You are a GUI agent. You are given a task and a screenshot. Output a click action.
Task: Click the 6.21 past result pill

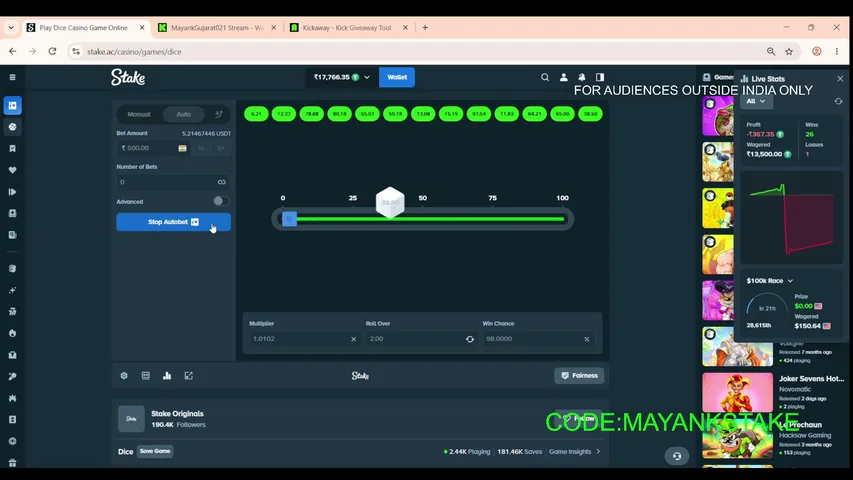[x=256, y=114]
